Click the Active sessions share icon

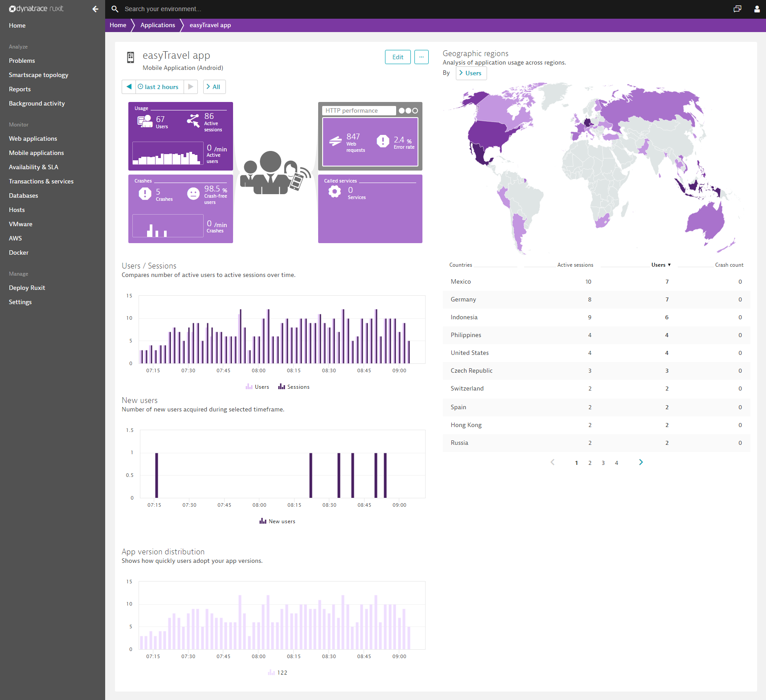tap(193, 120)
